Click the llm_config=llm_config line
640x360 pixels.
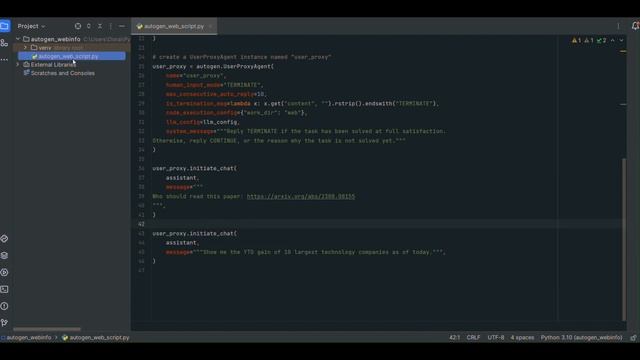point(202,122)
